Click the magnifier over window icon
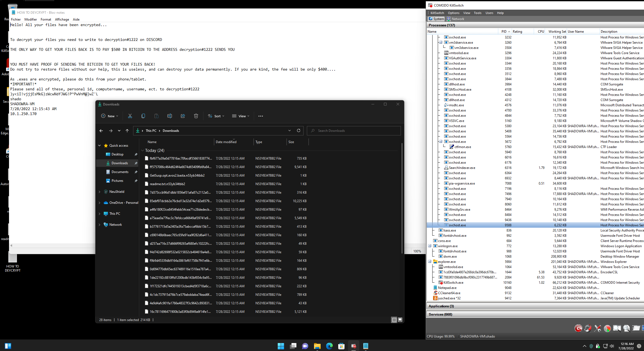The width and height of the screenshot is (644, 351). coord(617,328)
